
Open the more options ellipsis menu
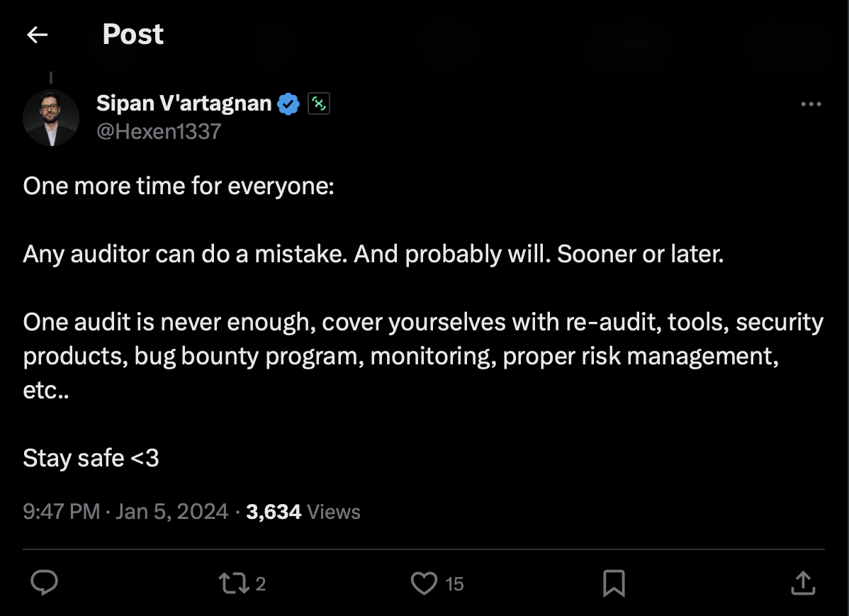811,104
